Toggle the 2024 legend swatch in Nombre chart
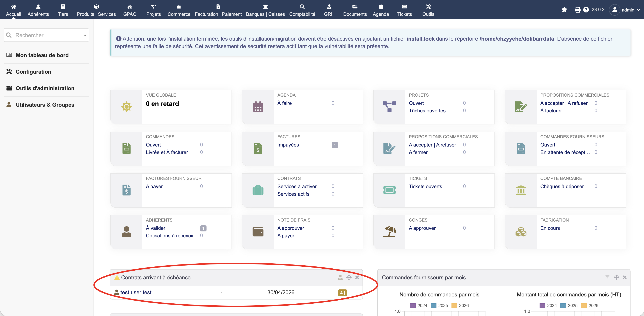644x316 pixels. point(413,306)
